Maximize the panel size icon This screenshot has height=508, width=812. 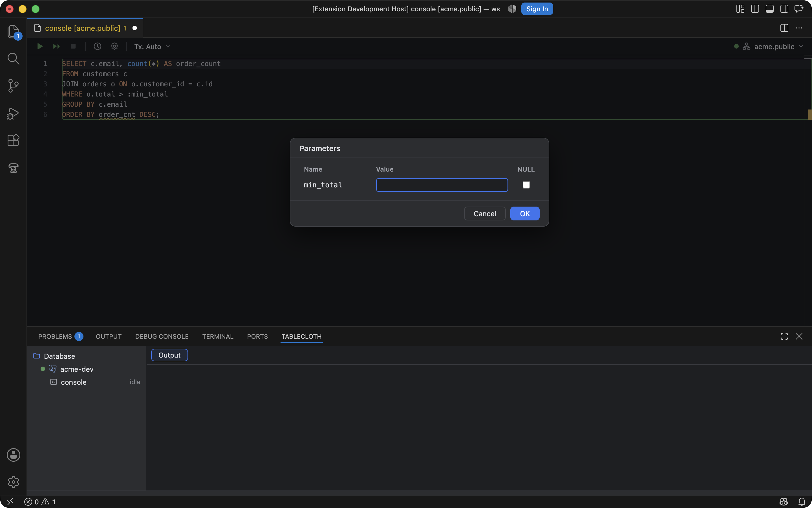[x=784, y=337]
